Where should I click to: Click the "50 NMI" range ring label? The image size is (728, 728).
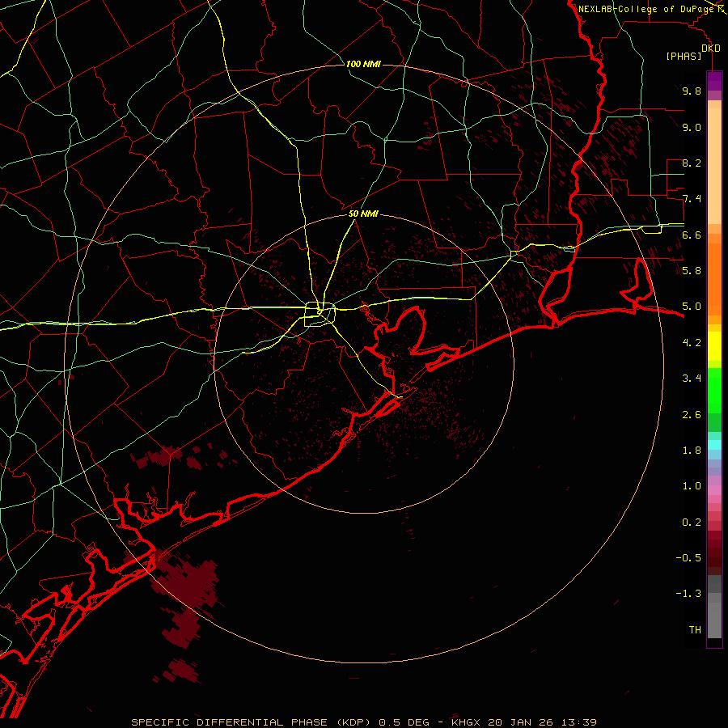[x=363, y=214]
